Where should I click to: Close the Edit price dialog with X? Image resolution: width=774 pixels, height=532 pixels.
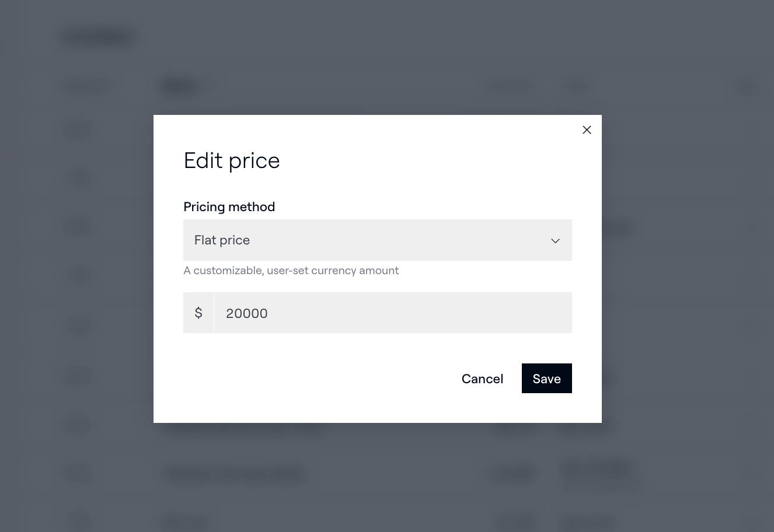[x=587, y=130]
